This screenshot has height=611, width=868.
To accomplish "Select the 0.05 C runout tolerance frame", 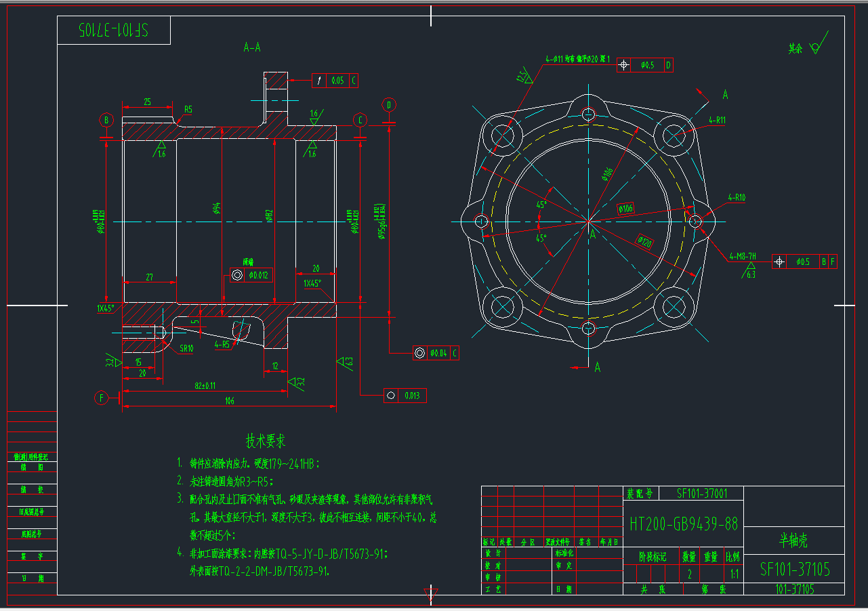I will coord(334,81).
